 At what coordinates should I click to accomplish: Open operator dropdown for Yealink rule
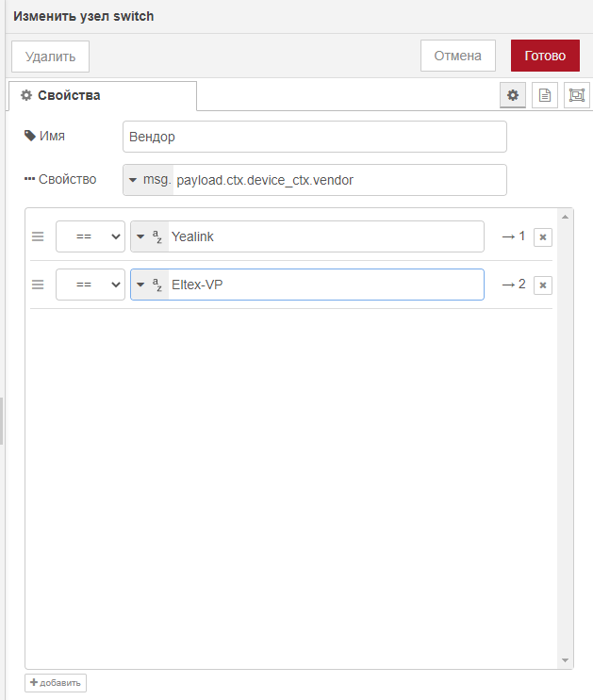point(90,236)
